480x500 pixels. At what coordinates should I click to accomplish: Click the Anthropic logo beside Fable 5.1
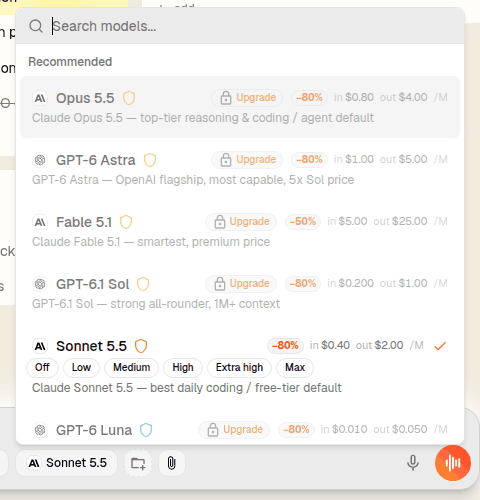[x=40, y=222]
